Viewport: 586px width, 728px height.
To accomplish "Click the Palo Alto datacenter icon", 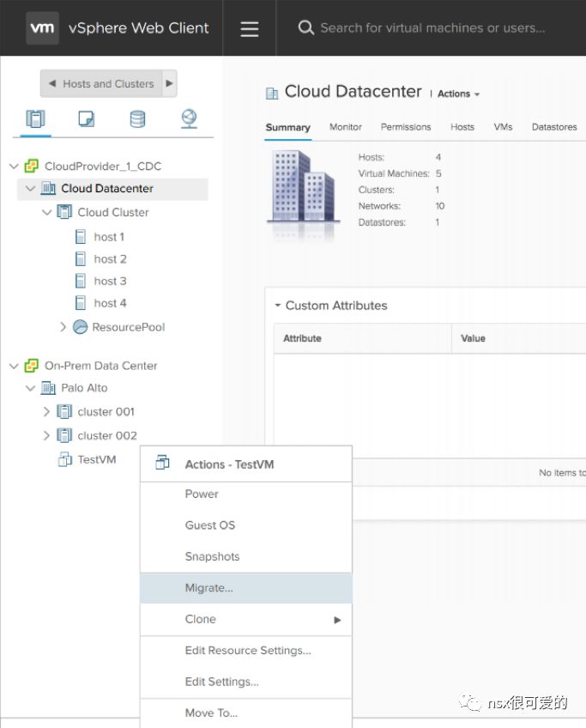I will click(x=48, y=388).
